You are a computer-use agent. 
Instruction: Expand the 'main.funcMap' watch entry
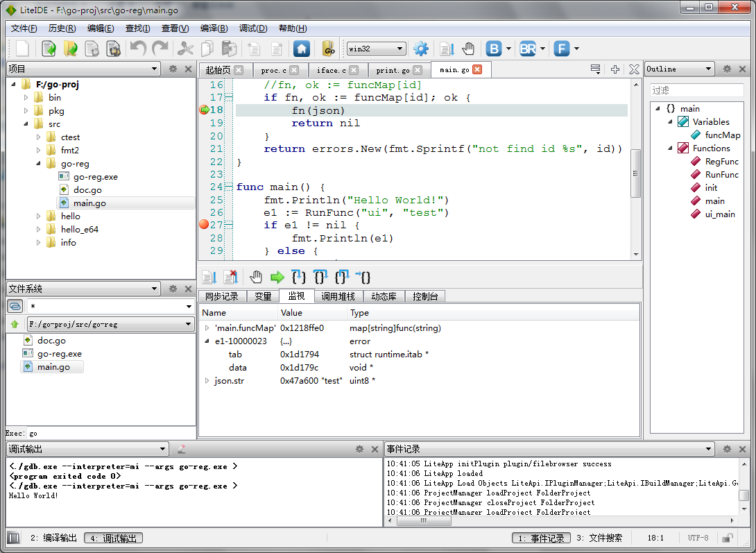point(207,328)
